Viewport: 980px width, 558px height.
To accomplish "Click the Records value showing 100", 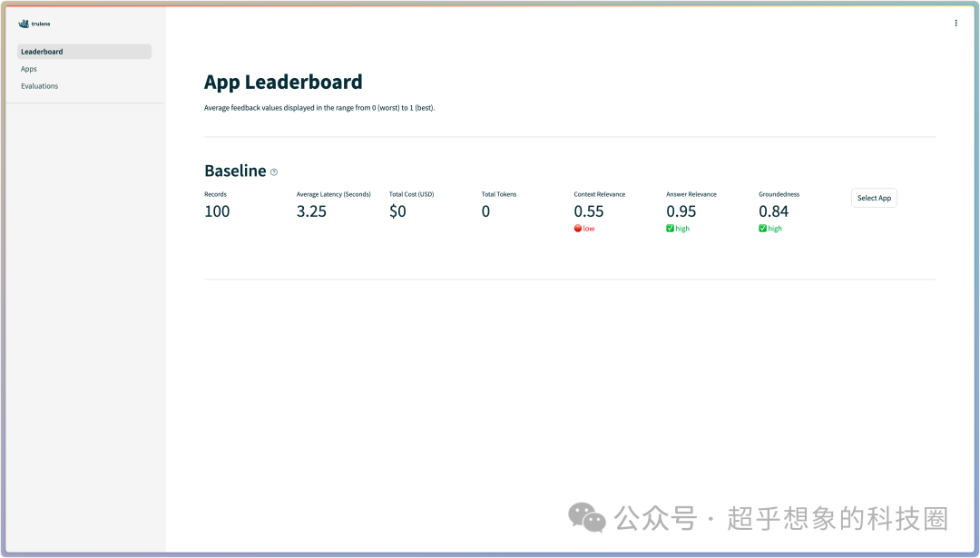I will [x=215, y=211].
